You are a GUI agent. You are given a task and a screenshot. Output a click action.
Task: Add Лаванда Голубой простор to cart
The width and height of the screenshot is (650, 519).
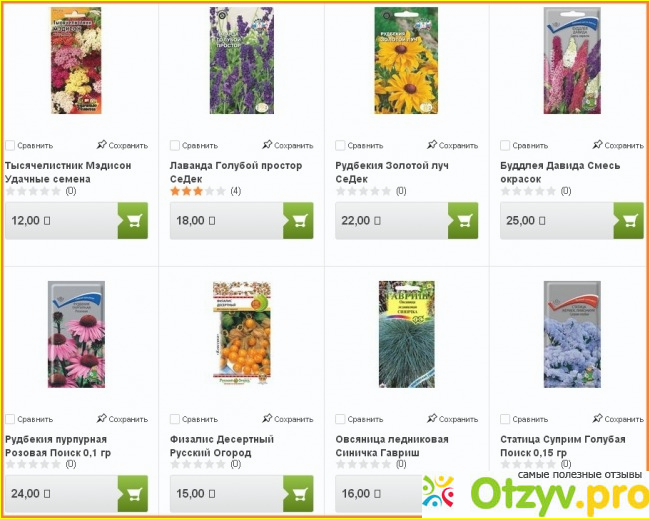point(298,221)
